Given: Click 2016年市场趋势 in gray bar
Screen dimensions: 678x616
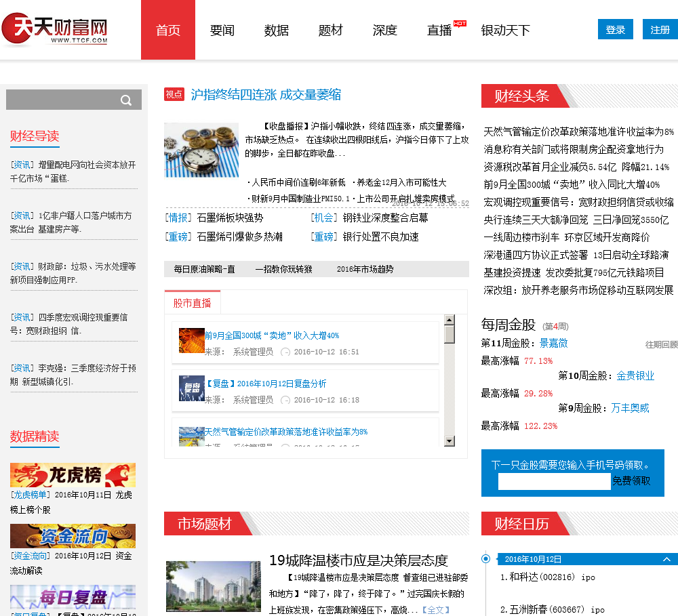Looking at the screenshot, I should 365,269.
